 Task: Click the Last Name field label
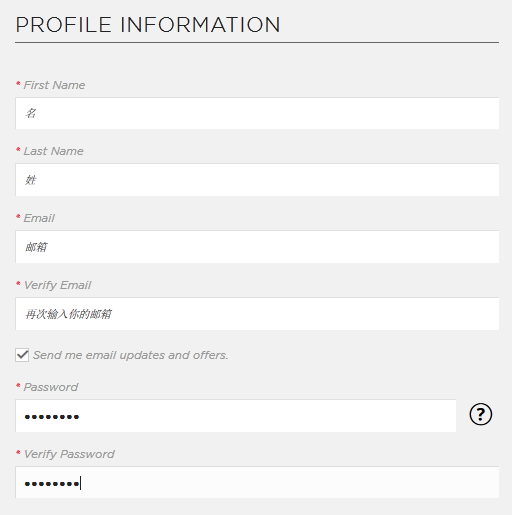(x=53, y=151)
